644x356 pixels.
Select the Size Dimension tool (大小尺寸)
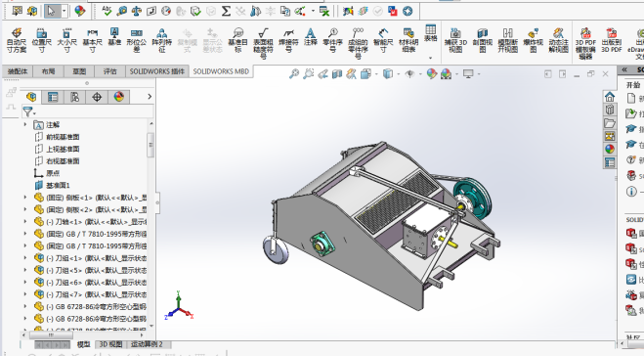(x=67, y=40)
